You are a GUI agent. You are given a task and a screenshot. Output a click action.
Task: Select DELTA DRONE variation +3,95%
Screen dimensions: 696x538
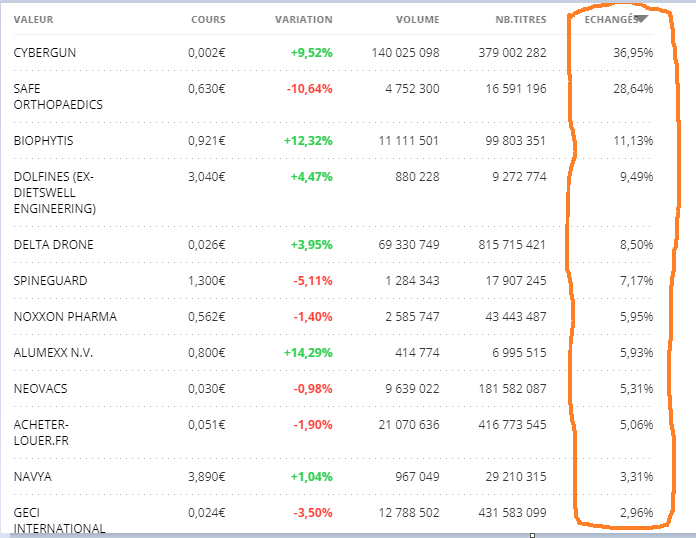[x=312, y=245]
